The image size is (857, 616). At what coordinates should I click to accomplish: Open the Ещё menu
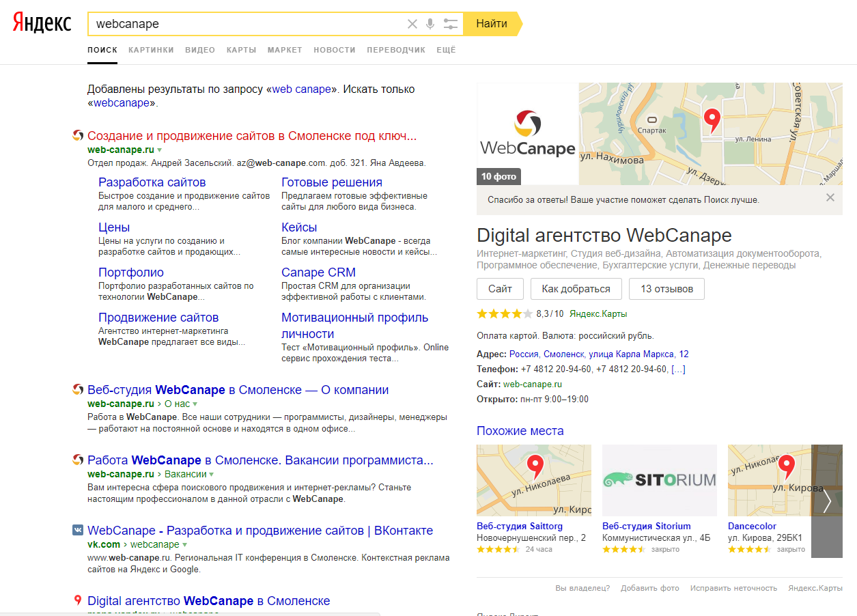click(446, 50)
